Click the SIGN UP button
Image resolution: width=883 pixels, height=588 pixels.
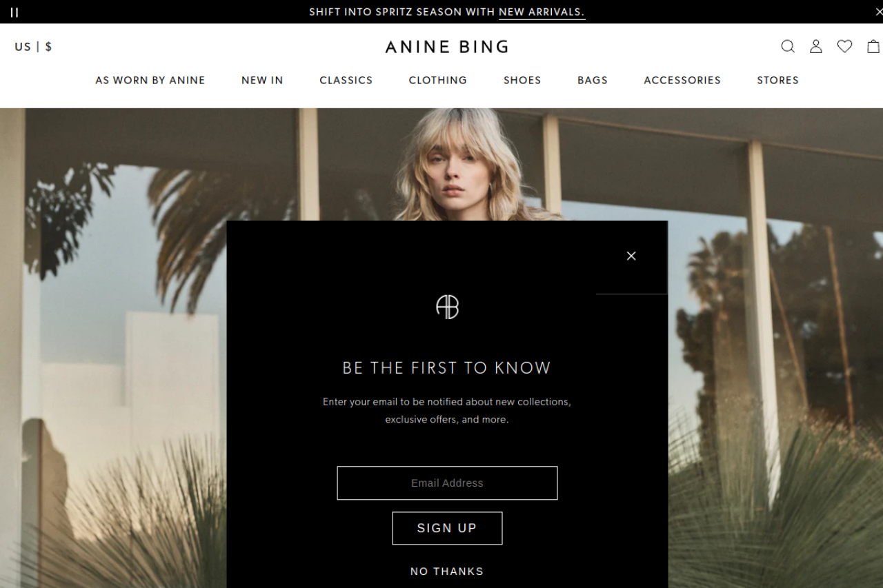pyautogui.click(x=447, y=528)
